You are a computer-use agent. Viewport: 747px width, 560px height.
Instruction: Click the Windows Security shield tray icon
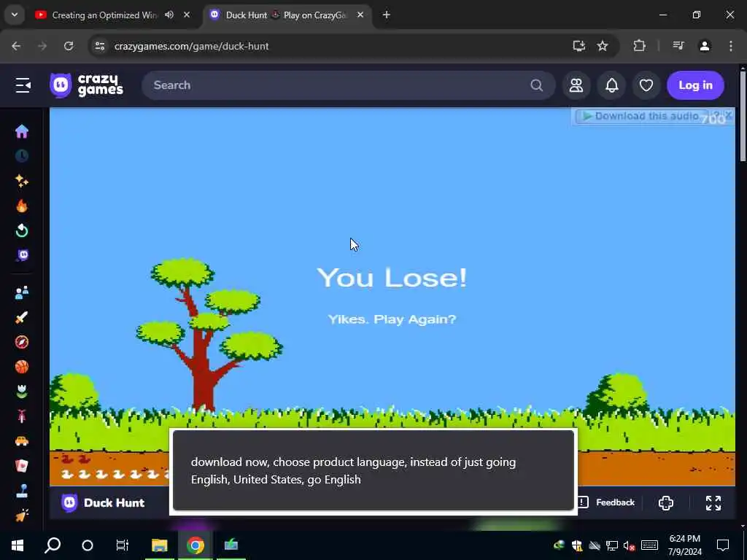[x=577, y=545]
